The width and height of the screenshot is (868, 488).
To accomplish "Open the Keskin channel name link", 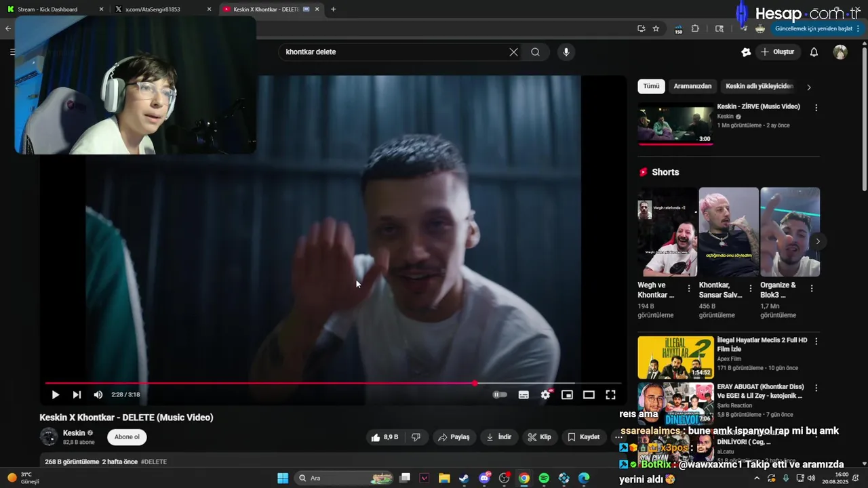I will [74, 433].
